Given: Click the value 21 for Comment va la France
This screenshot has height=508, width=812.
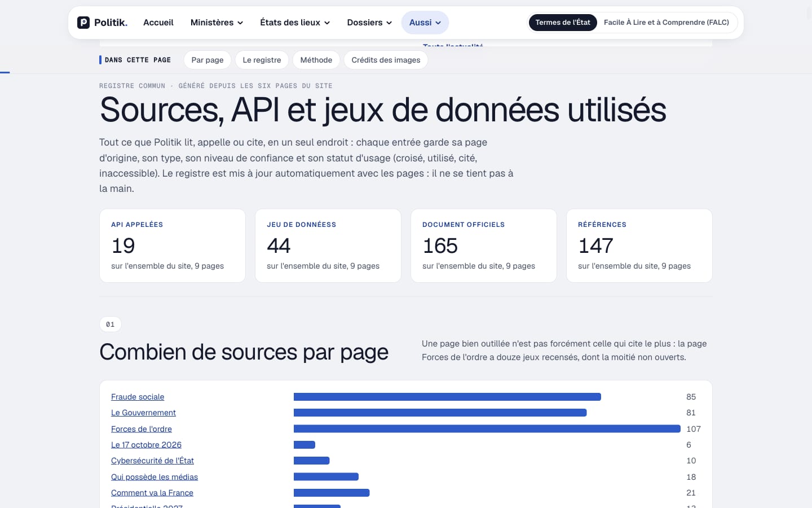Looking at the screenshot, I should [691, 493].
